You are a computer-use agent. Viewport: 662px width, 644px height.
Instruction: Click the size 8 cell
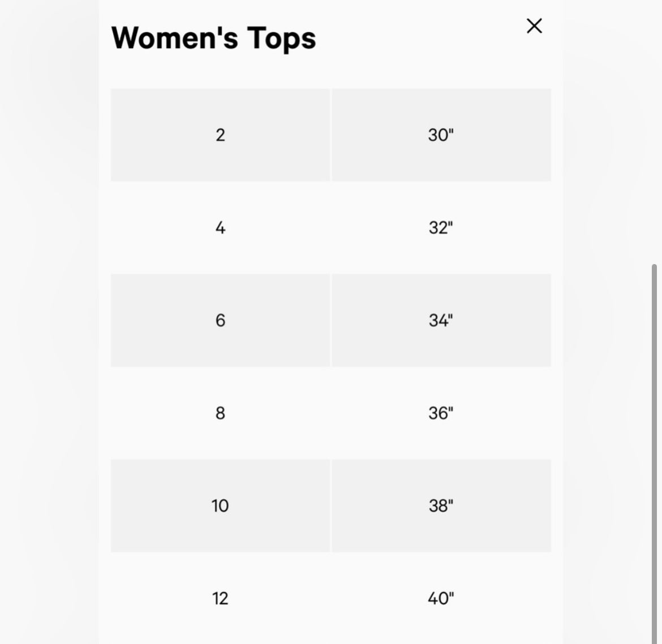pos(220,413)
